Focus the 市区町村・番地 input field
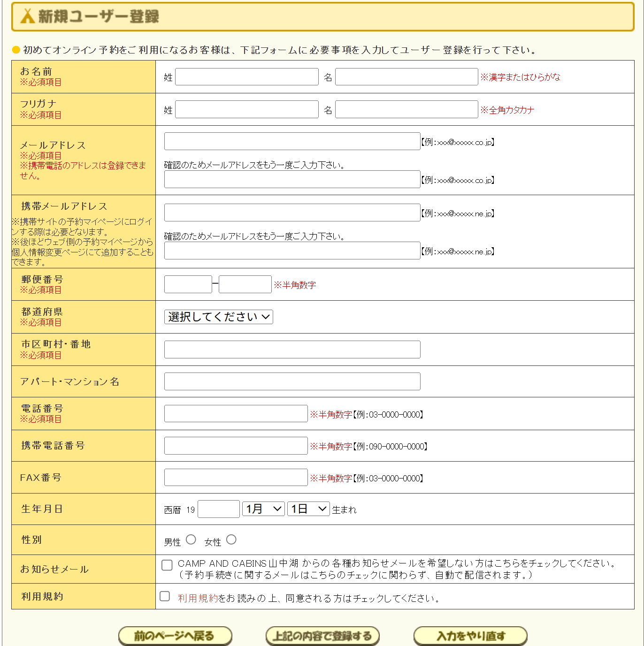The height and width of the screenshot is (646, 644). click(292, 350)
